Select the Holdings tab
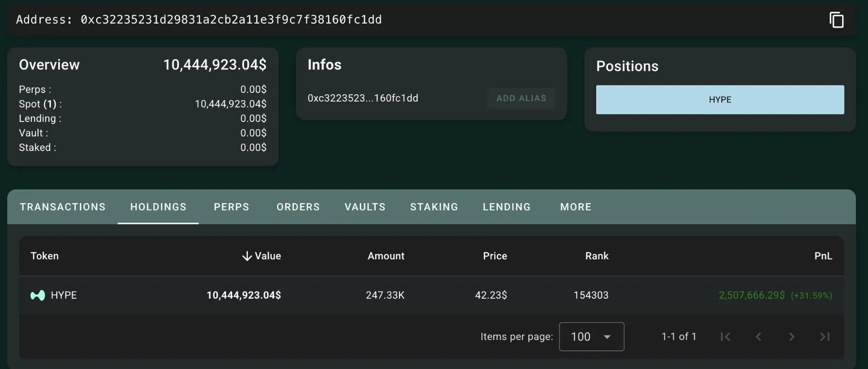Screen dimensions: 868x369 [x=158, y=207]
